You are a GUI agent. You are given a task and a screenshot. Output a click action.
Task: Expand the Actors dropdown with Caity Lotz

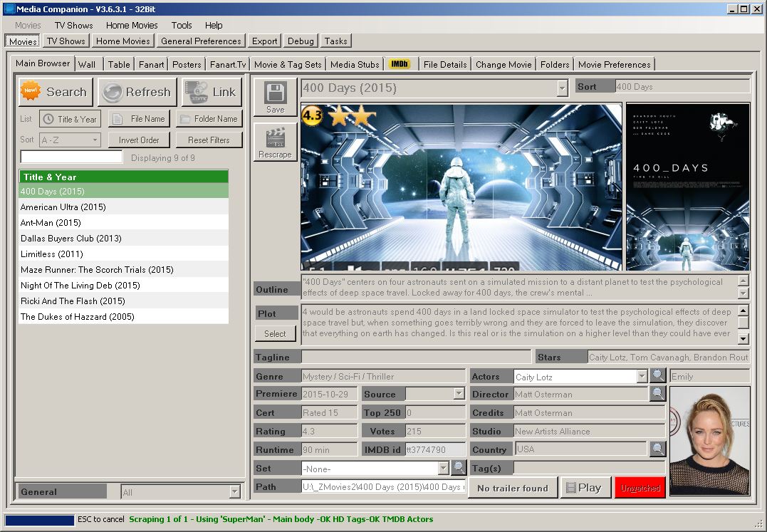(x=642, y=377)
